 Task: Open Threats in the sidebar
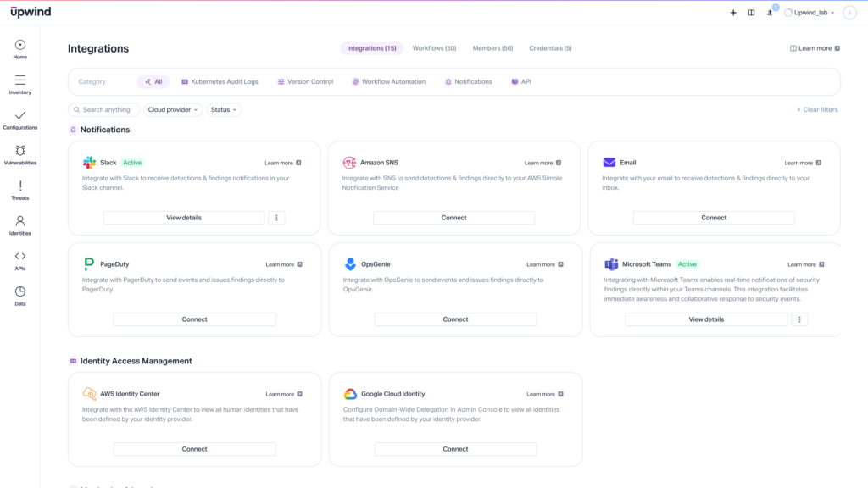click(20, 191)
